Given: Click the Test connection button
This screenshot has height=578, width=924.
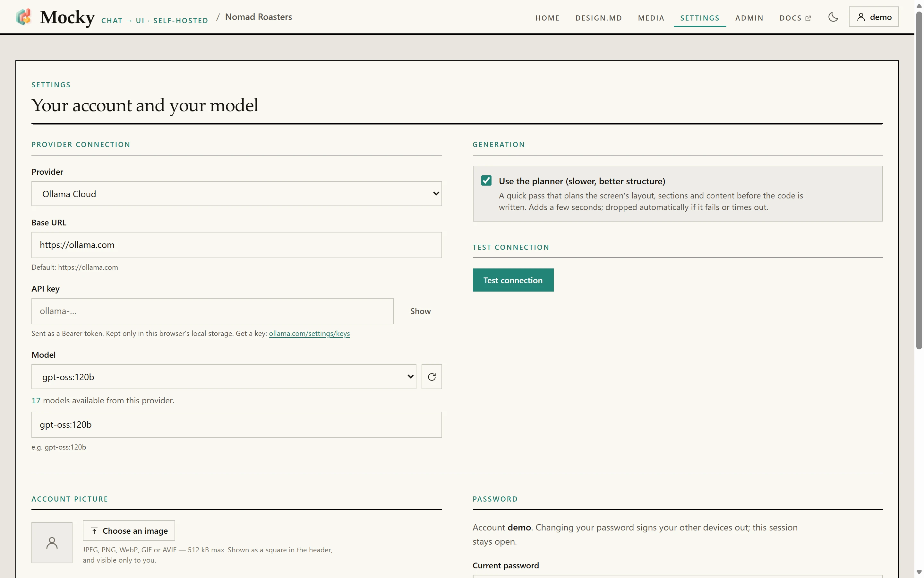Looking at the screenshot, I should point(513,280).
